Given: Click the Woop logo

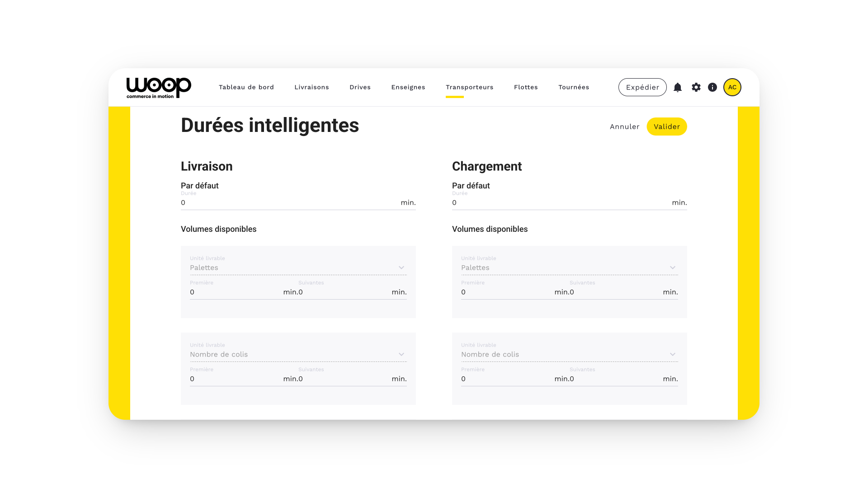Looking at the screenshot, I should click(159, 88).
